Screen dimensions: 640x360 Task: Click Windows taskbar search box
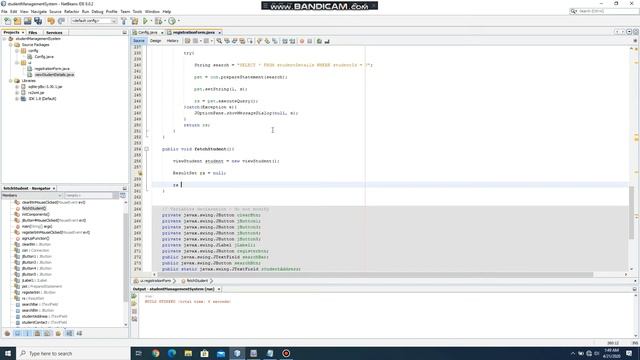pos(73,353)
